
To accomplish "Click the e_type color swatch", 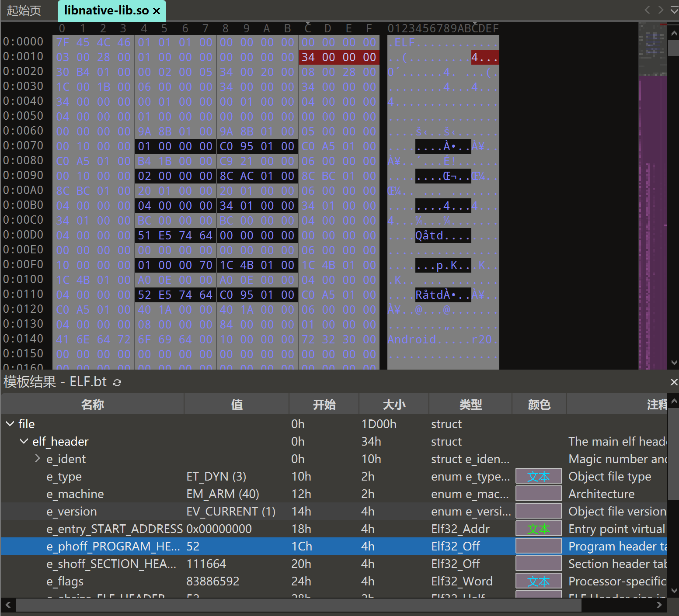I will [x=538, y=476].
